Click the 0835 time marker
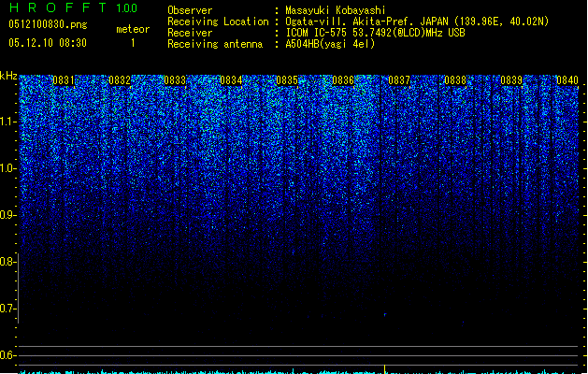Image resolution: width=588 pixels, height=374 pixels. tap(287, 80)
